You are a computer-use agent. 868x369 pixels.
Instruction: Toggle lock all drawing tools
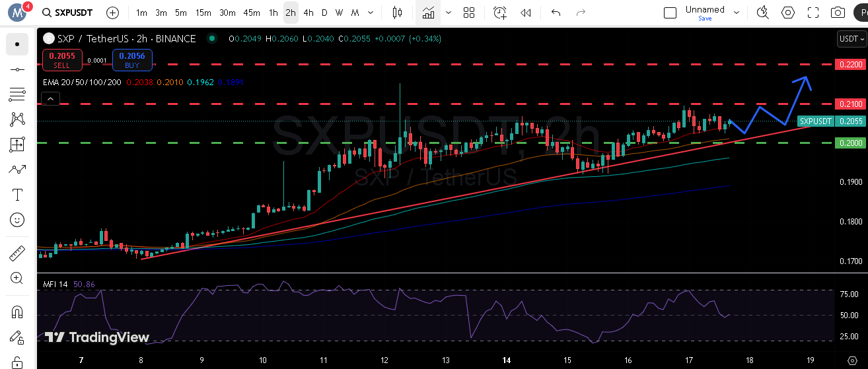(x=17, y=362)
